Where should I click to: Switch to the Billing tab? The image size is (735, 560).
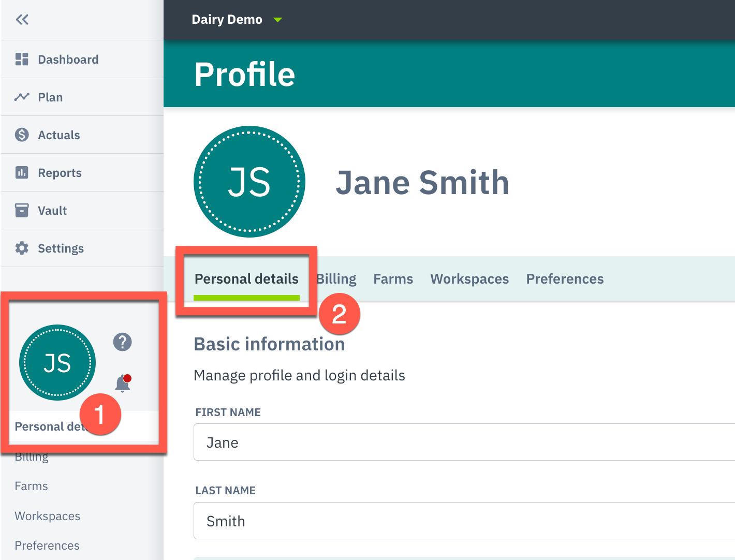(336, 278)
